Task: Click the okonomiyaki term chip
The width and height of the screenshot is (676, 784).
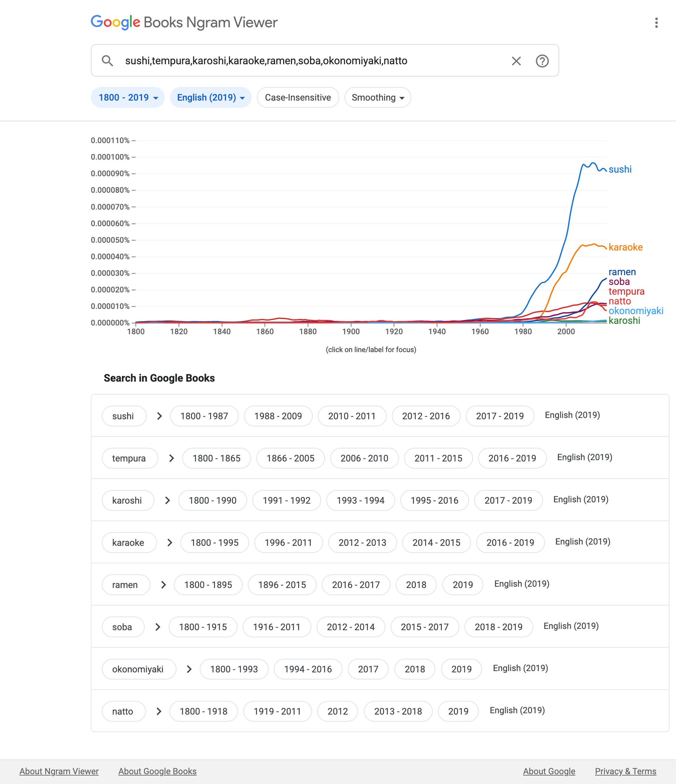Action: pyautogui.click(x=138, y=669)
